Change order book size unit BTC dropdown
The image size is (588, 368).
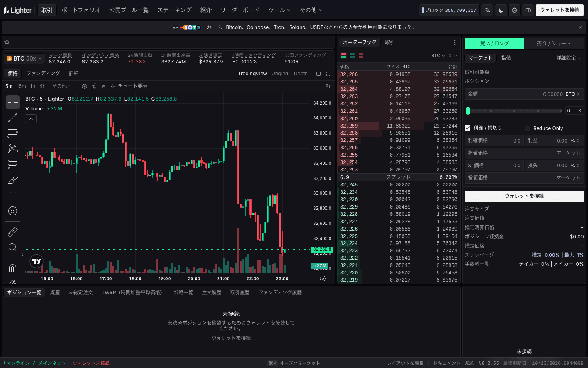[x=438, y=56]
